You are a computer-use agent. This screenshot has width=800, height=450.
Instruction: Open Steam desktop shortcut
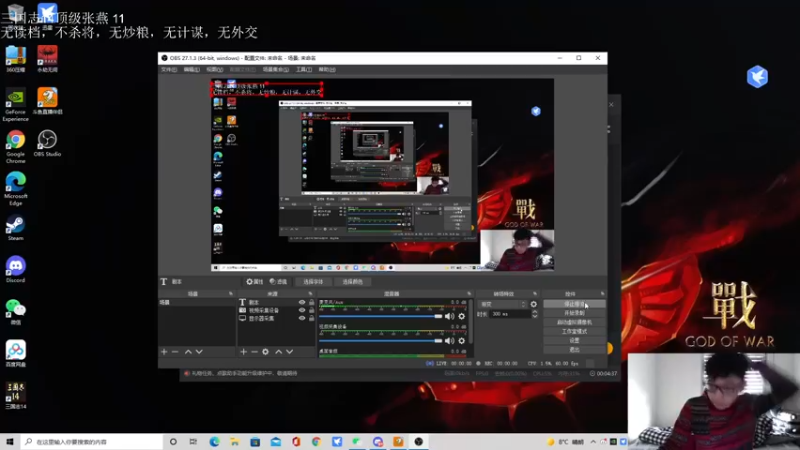(15, 228)
